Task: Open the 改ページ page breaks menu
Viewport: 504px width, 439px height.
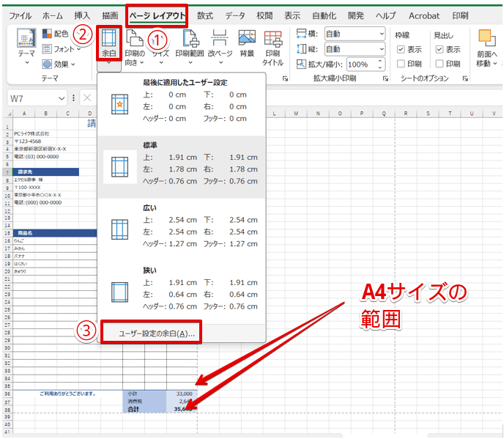Action: pos(220,47)
